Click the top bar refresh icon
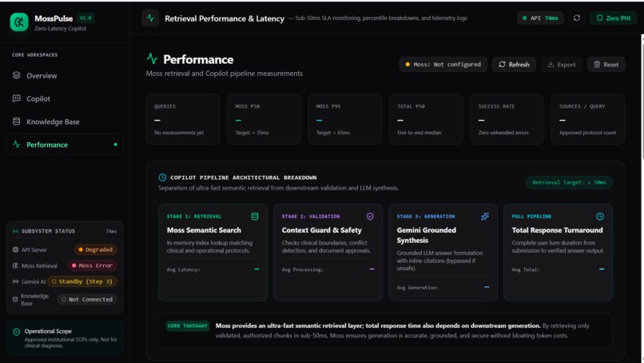644x363 pixels. [x=577, y=18]
